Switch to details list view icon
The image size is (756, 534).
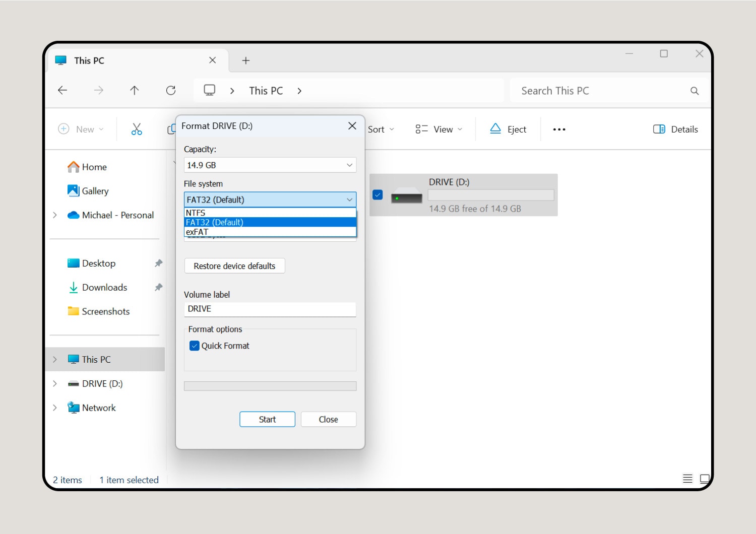[687, 479]
